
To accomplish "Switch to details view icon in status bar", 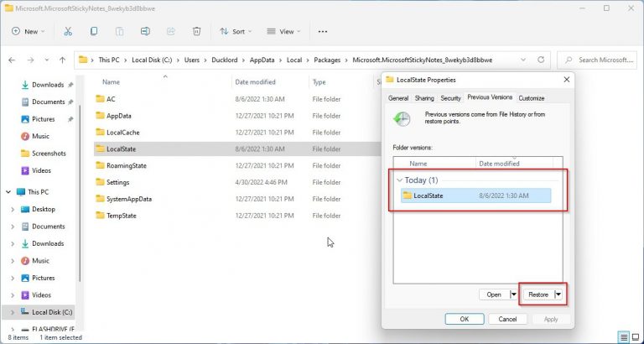I will pyautogui.click(x=624, y=337).
